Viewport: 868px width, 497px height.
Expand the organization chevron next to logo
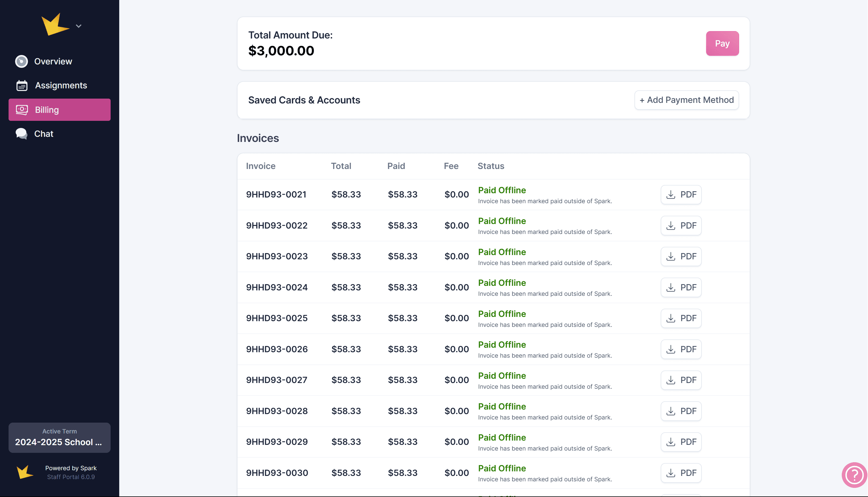tap(78, 26)
